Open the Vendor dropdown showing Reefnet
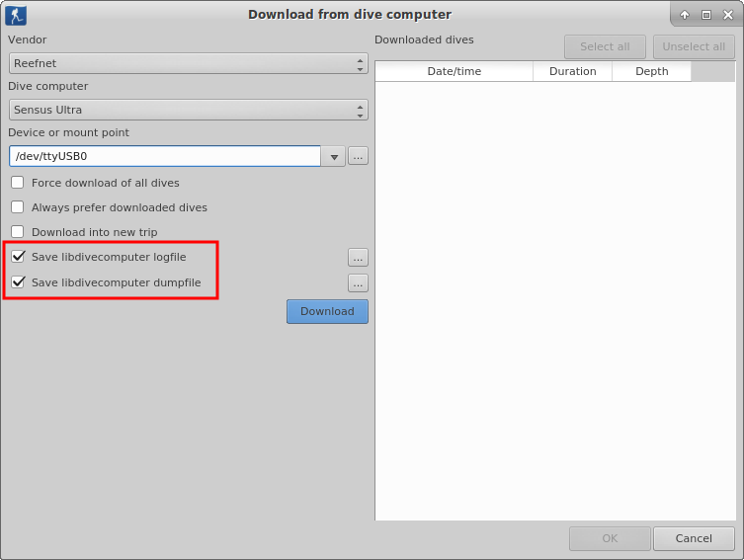Viewport: 744px width, 560px height. coord(188,63)
